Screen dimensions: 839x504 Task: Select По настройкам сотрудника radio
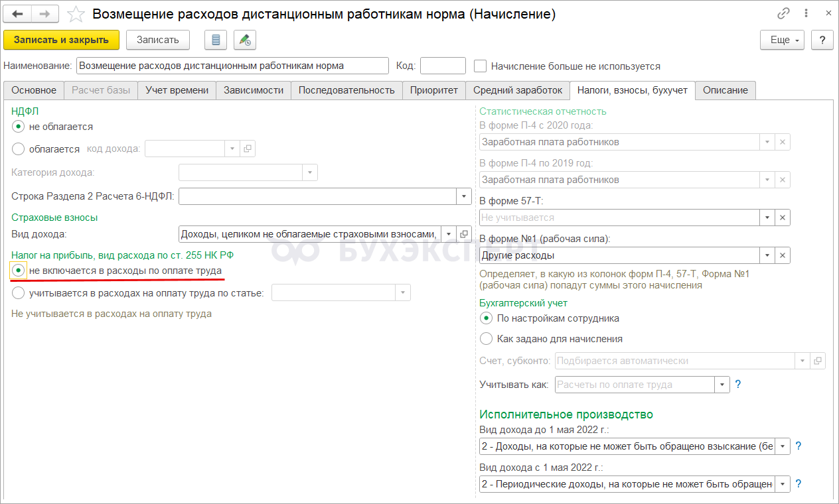[x=486, y=318]
